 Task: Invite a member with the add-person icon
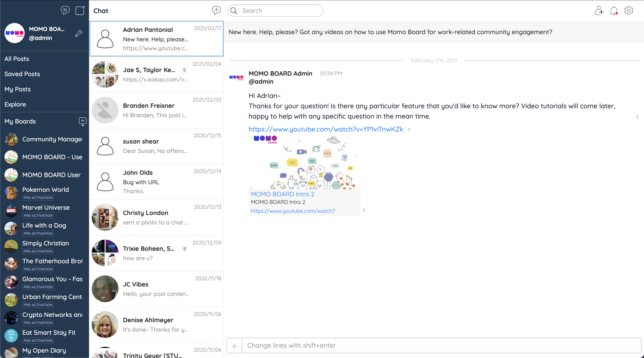[x=599, y=10]
